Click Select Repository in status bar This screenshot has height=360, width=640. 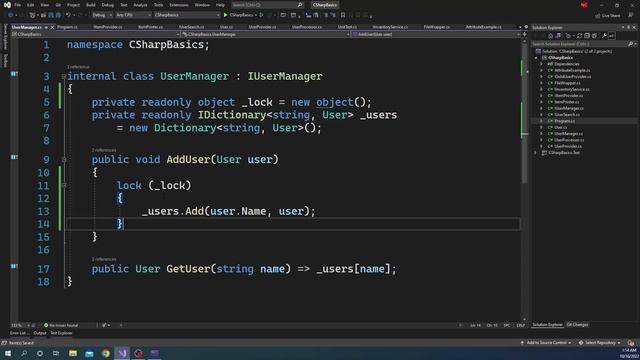point(600,343)
